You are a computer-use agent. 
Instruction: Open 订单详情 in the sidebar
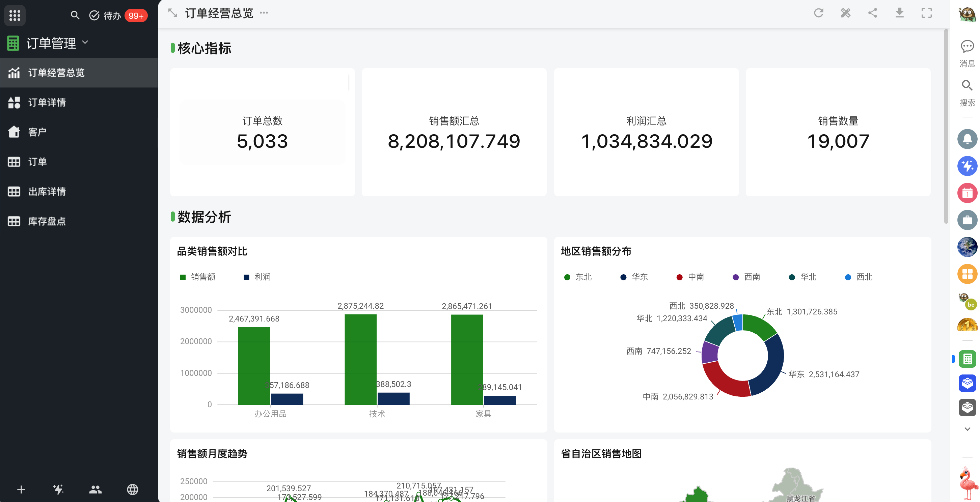(79, 102)
